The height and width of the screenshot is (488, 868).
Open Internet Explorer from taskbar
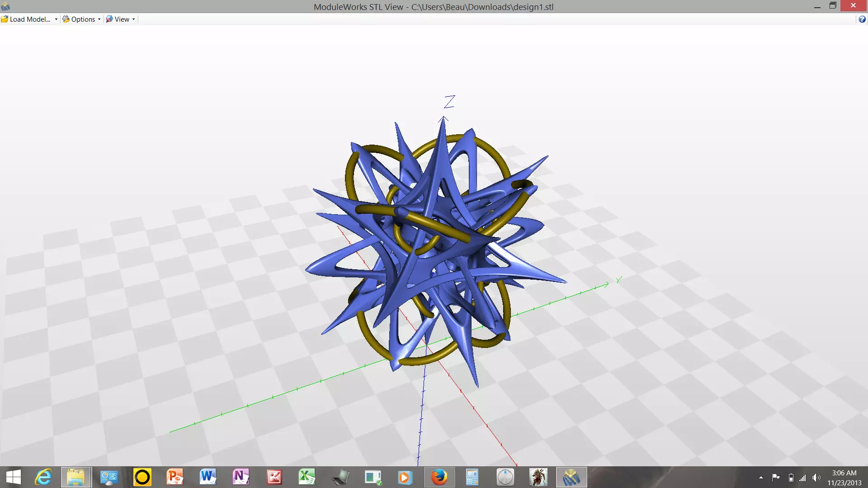(43, 477)
